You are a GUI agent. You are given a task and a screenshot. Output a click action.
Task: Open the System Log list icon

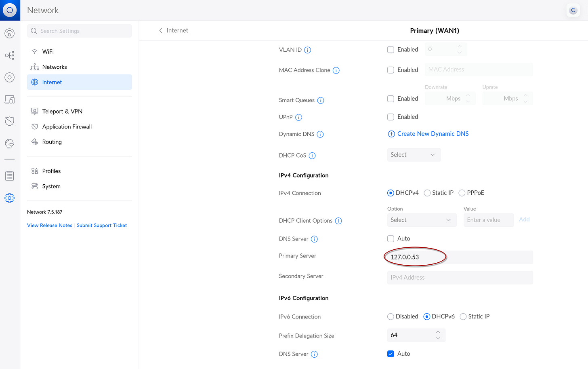point(10,176)
